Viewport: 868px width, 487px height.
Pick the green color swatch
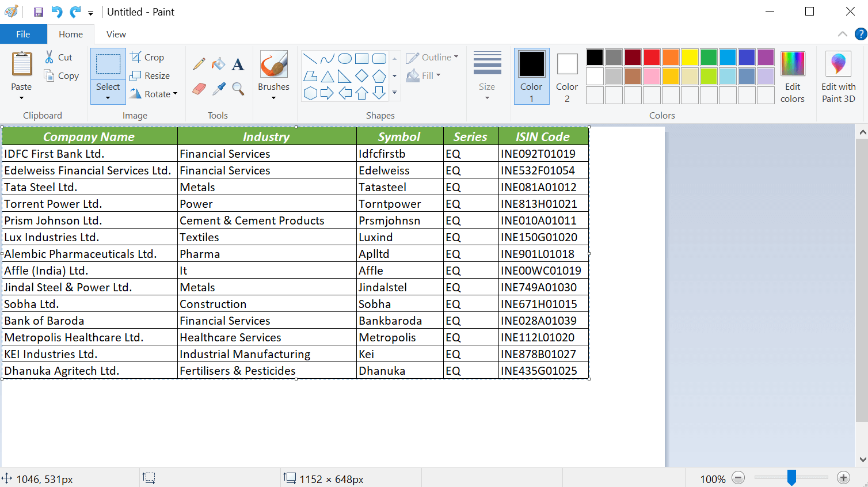tap(709, 57)
